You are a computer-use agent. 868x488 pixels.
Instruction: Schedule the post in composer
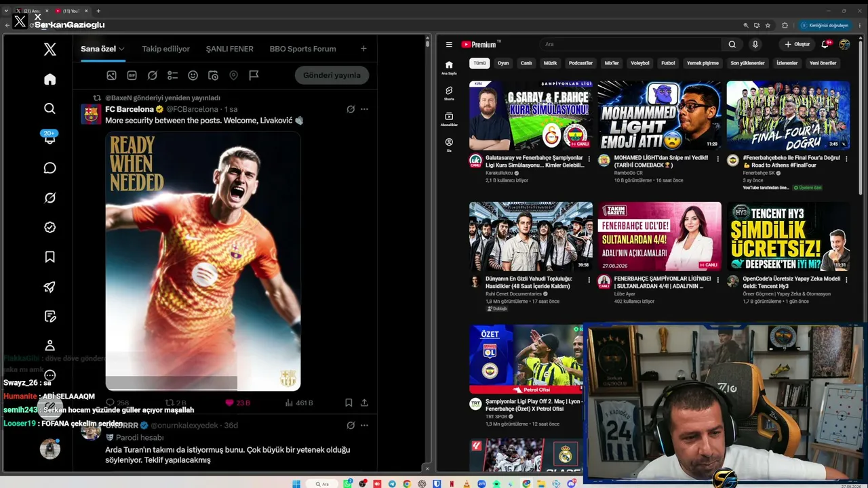[x=213, y=75]
